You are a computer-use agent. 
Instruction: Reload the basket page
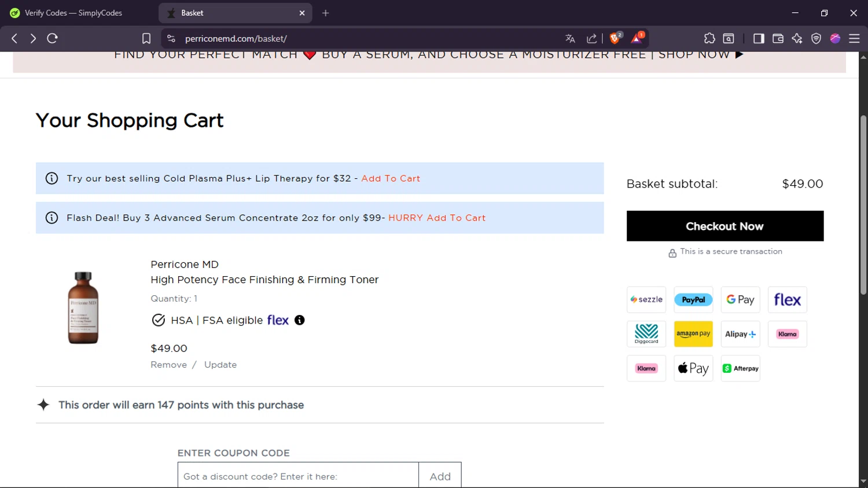point(52,38)
